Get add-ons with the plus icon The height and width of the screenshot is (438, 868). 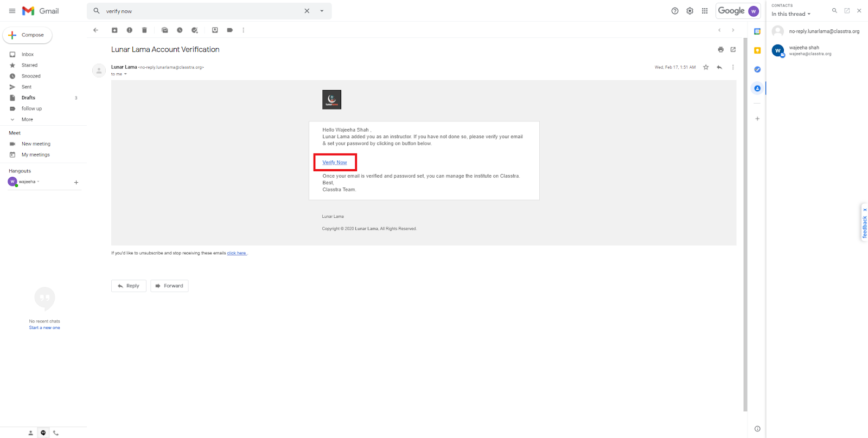pyautogui.click(x=757, y=119)
